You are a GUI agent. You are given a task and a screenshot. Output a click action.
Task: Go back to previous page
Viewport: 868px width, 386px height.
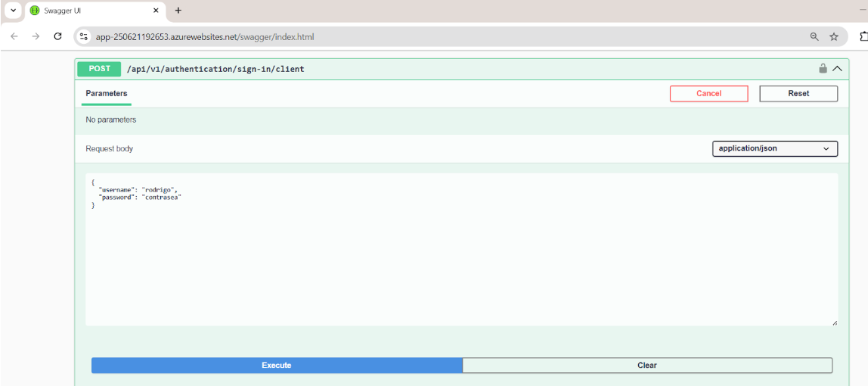pos(14,36)
